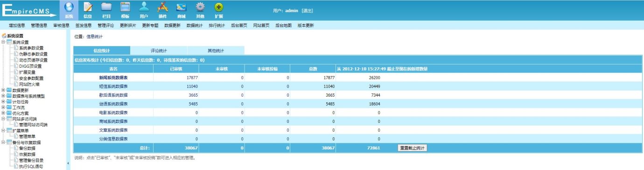
Task: Switch to the 其他统计 tab
Action: [216, 50]
